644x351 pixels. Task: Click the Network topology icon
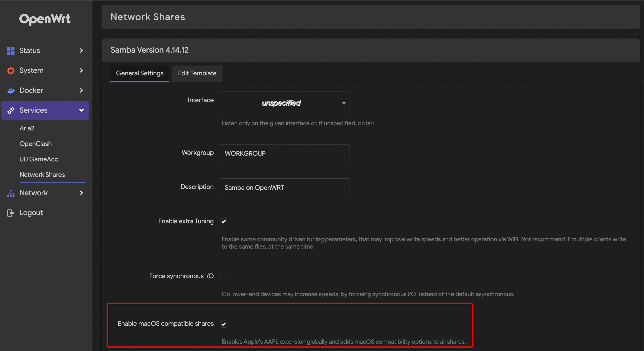pos(11,193)
